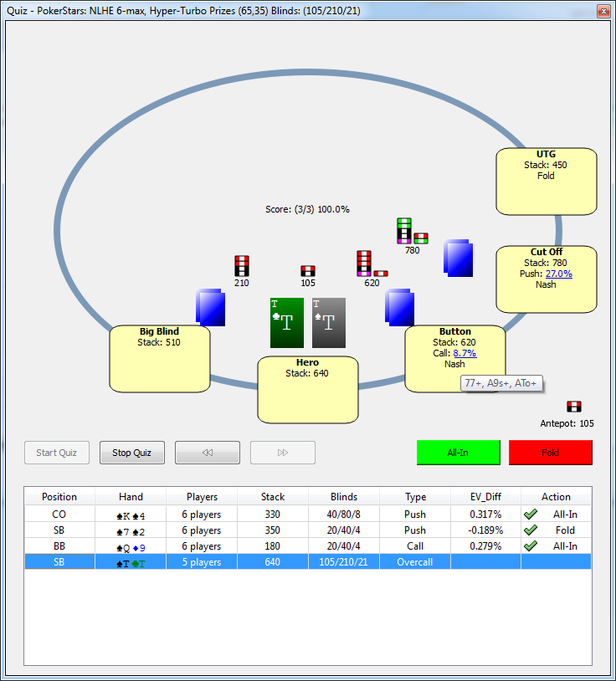Screen dimensions: 616x681
Task: Click the red Fold button
Action: pyautogui.click(x=550, y=453)
